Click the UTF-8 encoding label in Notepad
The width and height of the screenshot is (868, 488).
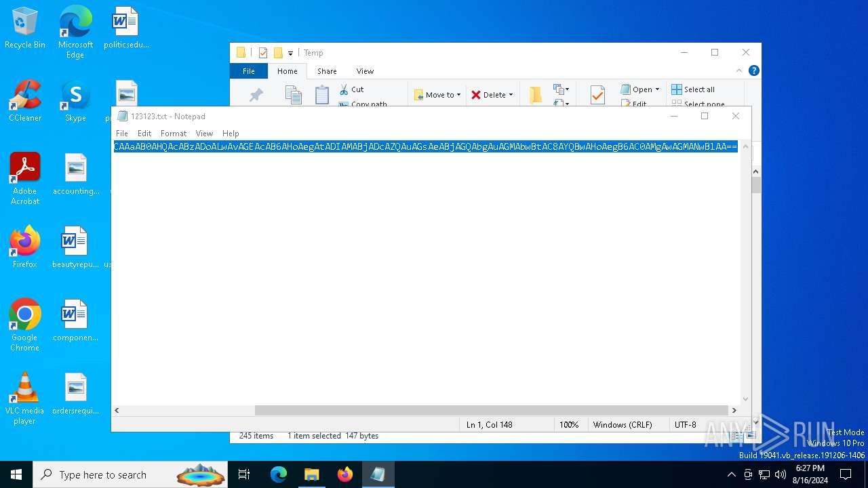686,425
